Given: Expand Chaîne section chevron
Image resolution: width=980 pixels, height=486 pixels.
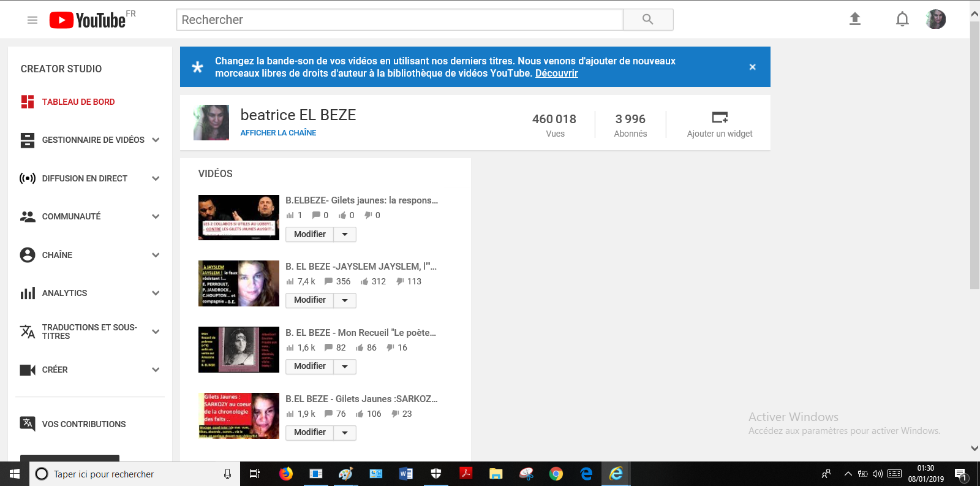Looking at the screenshot, I should [x=156, y=255].
